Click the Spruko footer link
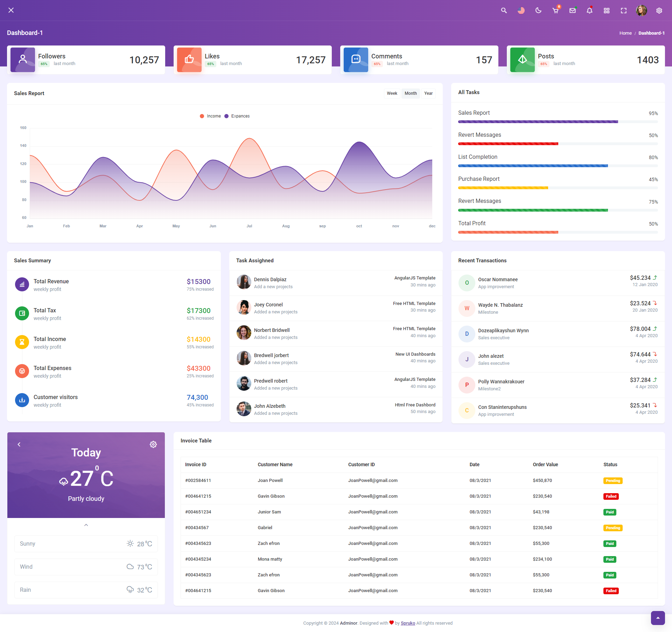This screenshot has height=632, width=672. [408, 623]
